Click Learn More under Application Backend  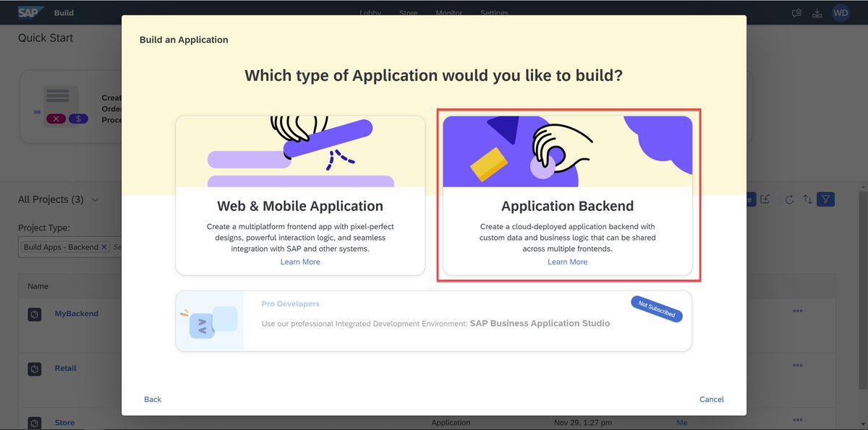pos(568,262)
